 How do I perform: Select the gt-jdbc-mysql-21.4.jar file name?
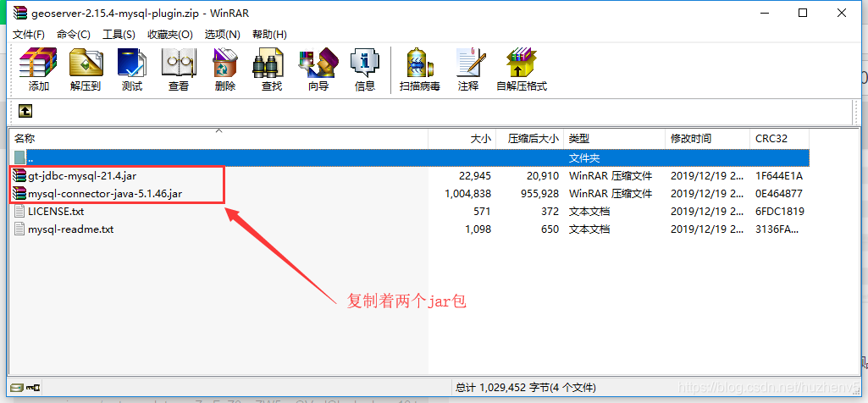[x=82, y=177]
